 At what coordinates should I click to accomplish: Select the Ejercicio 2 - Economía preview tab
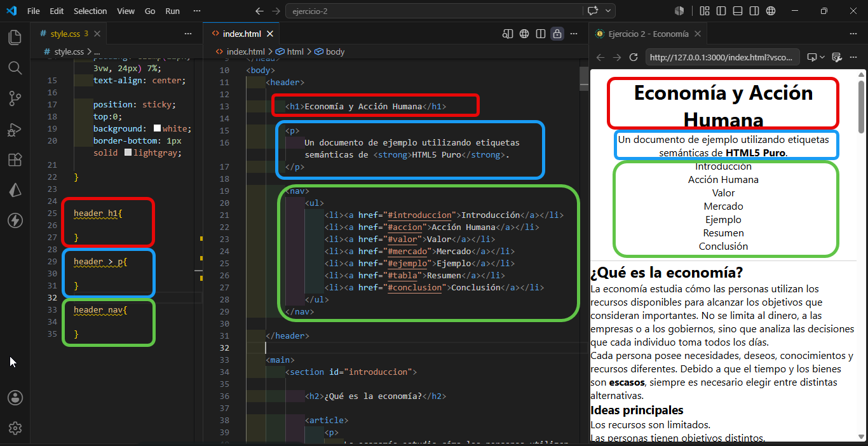click(x=648, y=34)
